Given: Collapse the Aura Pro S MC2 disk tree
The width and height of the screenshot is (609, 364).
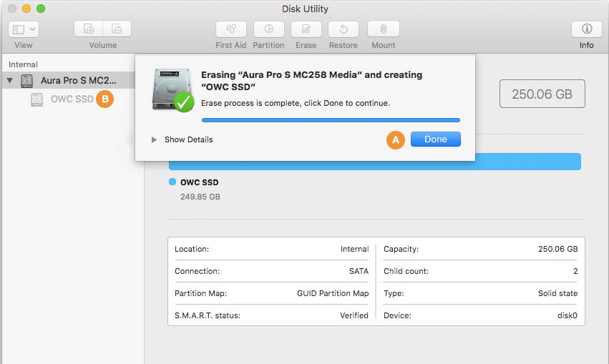Looking at the screenshot, I should point(10,80).
